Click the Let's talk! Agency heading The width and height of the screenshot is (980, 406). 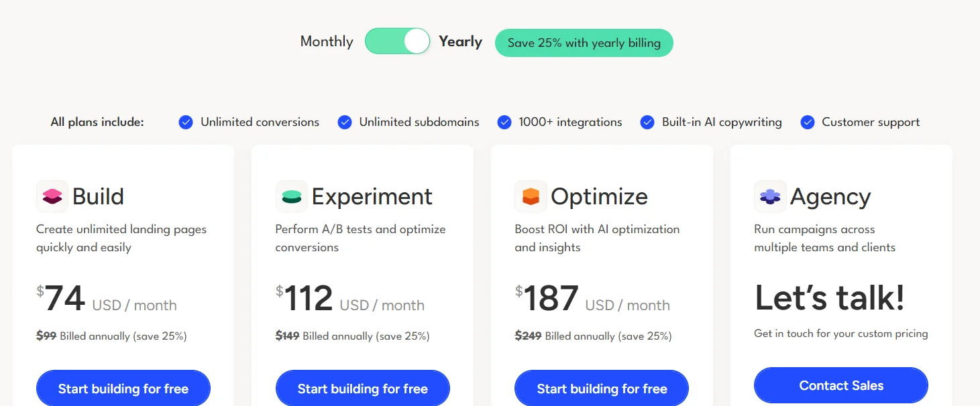830,298
